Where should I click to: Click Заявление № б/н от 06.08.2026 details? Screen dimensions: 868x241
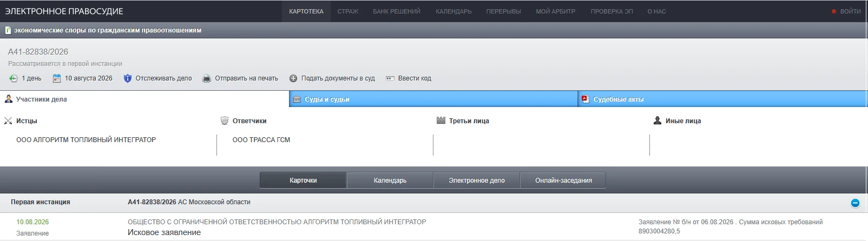point(731,226)
